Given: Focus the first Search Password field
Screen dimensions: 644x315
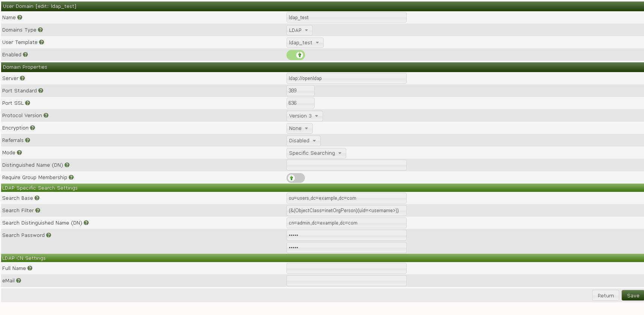Looking at the screenshot, I should coord(346,235).
